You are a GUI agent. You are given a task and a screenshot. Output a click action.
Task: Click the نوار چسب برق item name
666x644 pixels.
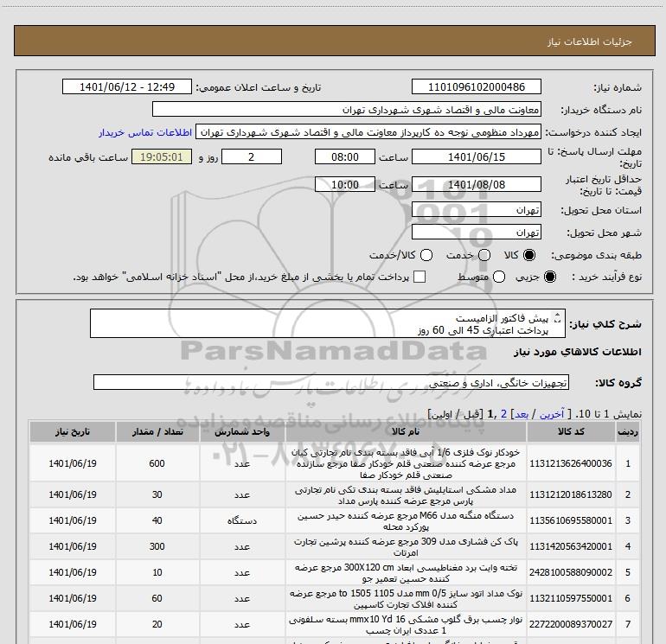(x=406, y=624)
